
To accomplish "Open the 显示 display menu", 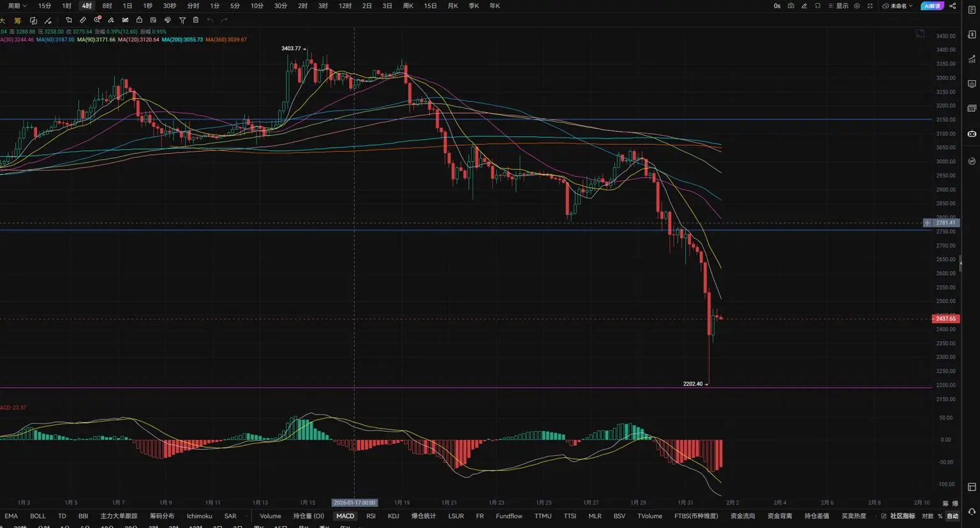I will pos(838,6).
